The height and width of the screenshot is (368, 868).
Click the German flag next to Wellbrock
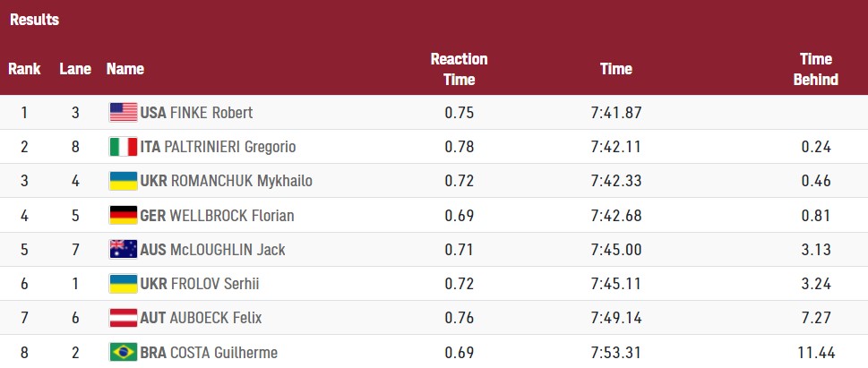click(123, 215)
